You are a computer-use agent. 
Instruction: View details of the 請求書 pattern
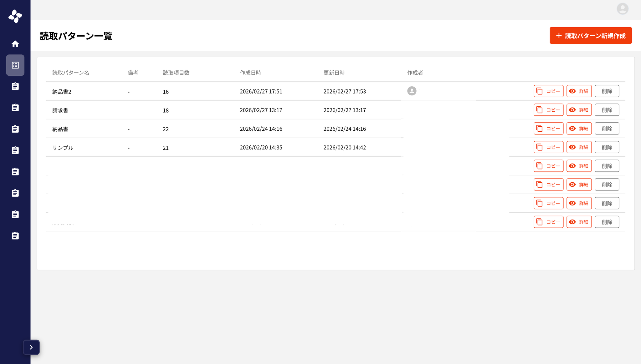click(x=579, y=110)
